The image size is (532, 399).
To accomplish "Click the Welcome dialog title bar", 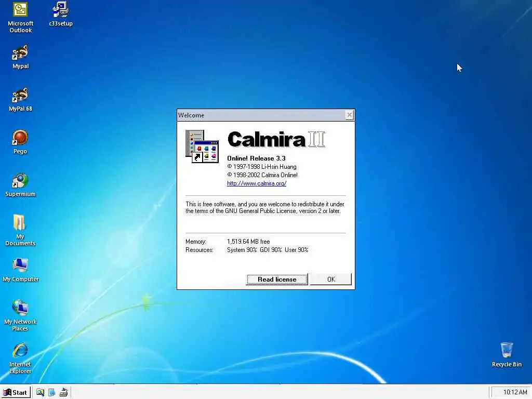I will pyautogui.click(x=261, y=115).
